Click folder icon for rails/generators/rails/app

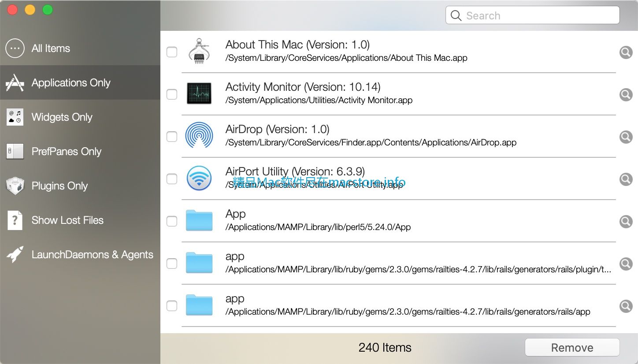(199, 305)
